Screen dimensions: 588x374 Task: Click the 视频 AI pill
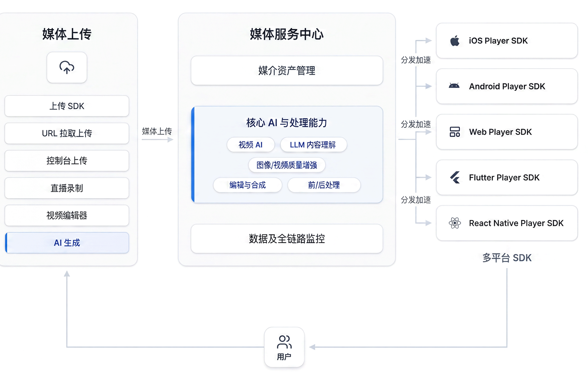[x=250, y=145]
